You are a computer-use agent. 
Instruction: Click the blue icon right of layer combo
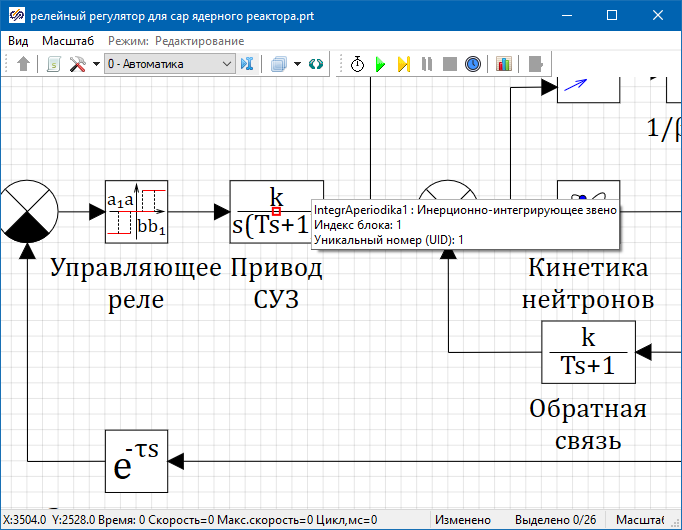247,64
